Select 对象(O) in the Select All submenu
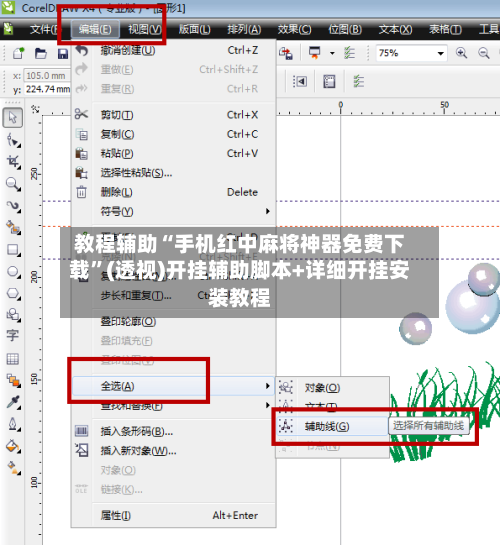 click(x=333, y=388)
